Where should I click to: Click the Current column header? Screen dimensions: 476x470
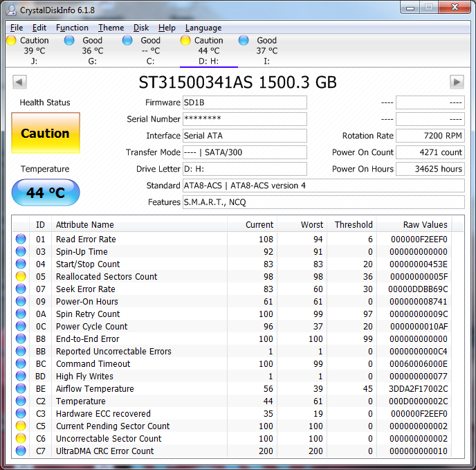252,224
